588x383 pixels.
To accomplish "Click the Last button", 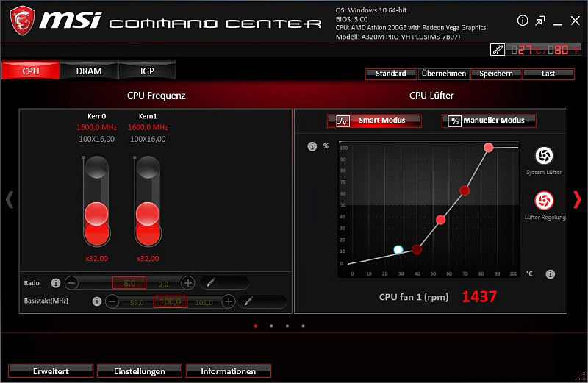I will tap(548, 74).
